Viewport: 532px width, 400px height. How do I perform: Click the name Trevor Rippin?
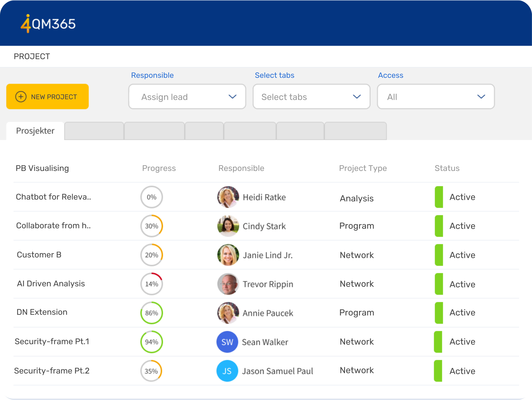[268, 284]
